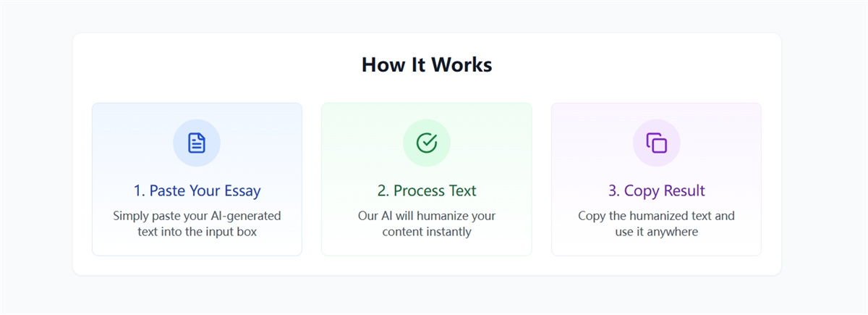The width and height of the screenshot is (868, 315).
Task: Click the "Copy the humanized text and" line
Action: click(x=656, y=216)
